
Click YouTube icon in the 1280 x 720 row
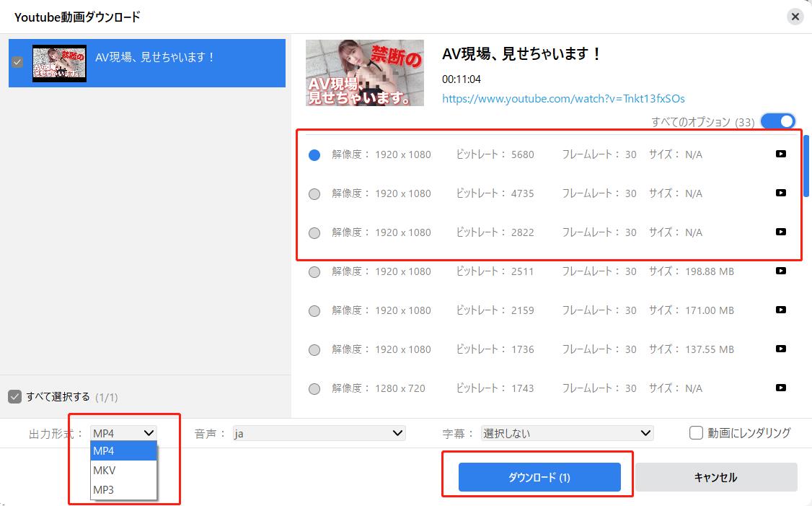click(x=781, y=388)
